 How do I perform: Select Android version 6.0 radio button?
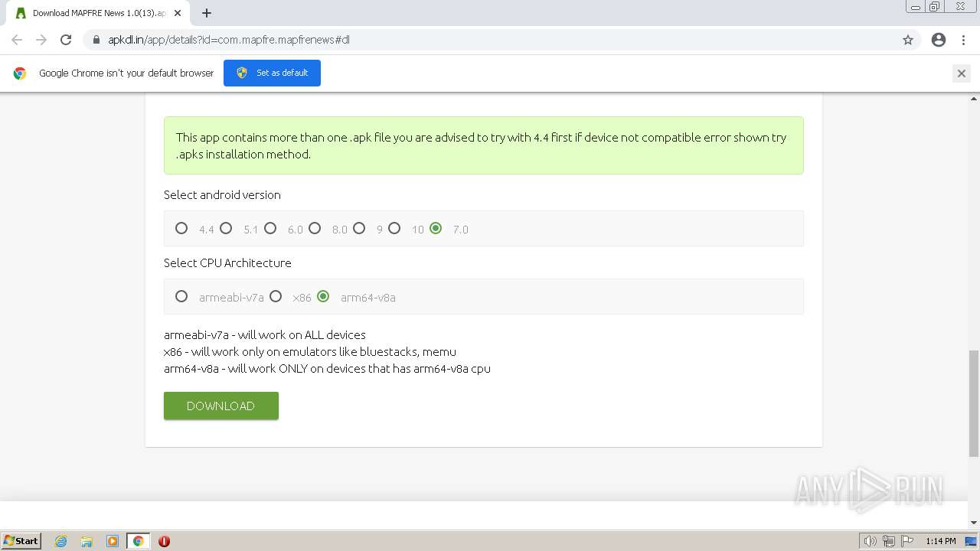[270, 228]
